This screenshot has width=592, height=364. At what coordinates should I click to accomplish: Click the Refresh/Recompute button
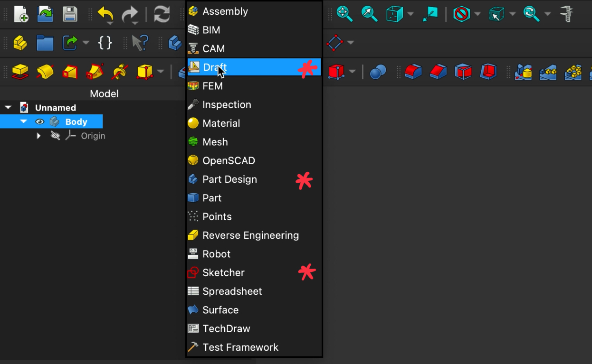pos(162,14)
